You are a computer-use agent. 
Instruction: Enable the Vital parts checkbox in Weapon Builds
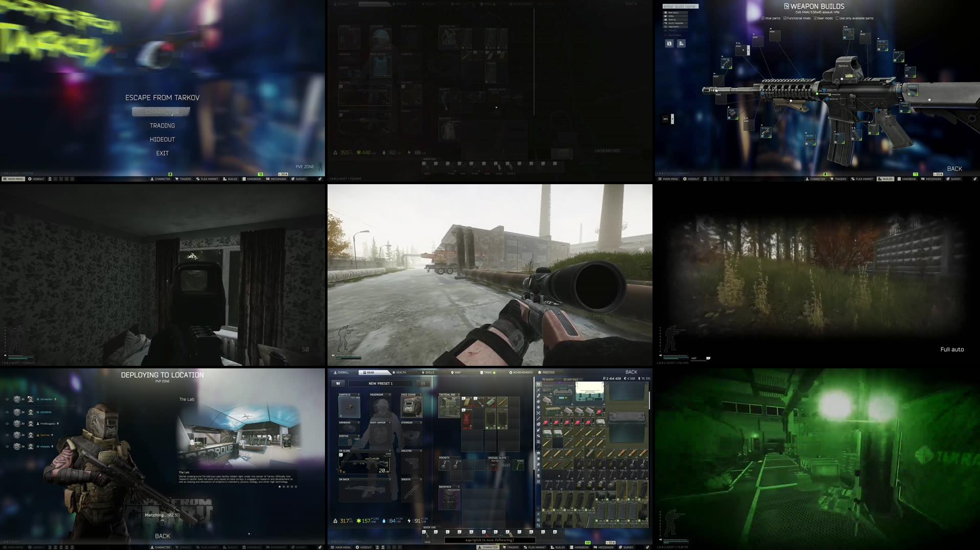763,18
